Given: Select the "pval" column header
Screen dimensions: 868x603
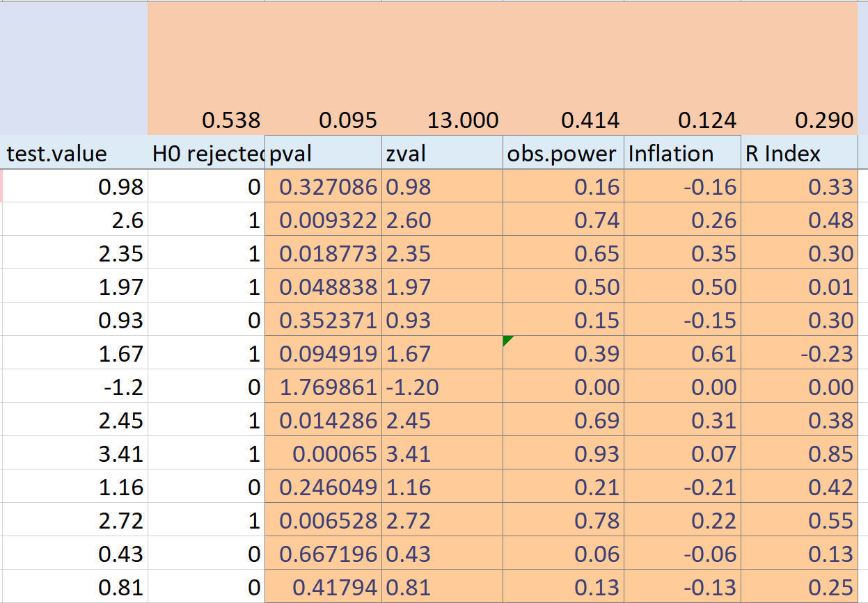Looking at the screenshot, I should click(x=323, y=153).
